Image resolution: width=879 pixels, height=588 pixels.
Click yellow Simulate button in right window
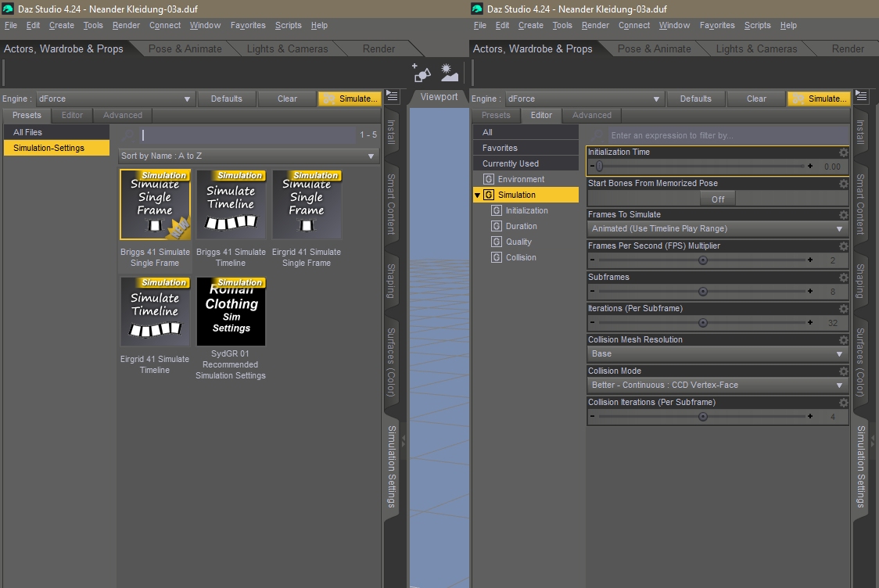pyautogui.click(x=820, y=99)
